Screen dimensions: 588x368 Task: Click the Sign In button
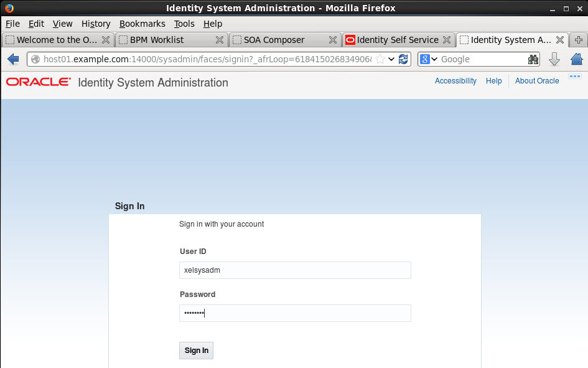tap(196, 350)
